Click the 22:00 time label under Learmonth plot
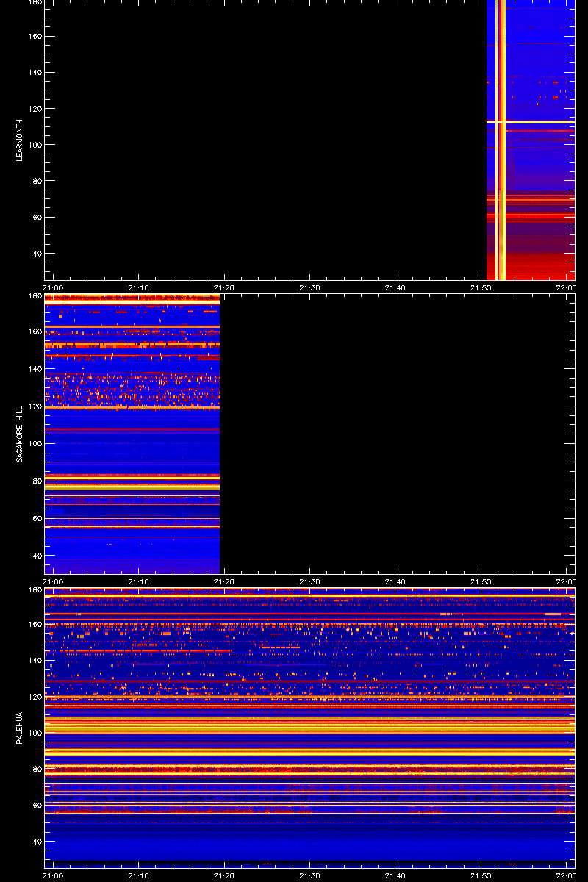Image resolution: width=588 pixels, height=882 pixels. [x=566, y=288]
